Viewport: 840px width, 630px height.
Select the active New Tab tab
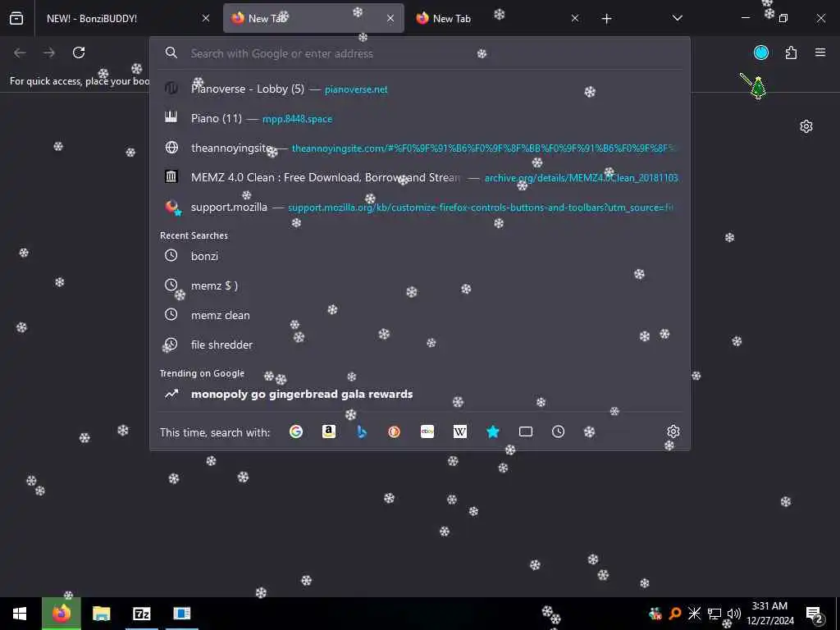coord(313,18)
